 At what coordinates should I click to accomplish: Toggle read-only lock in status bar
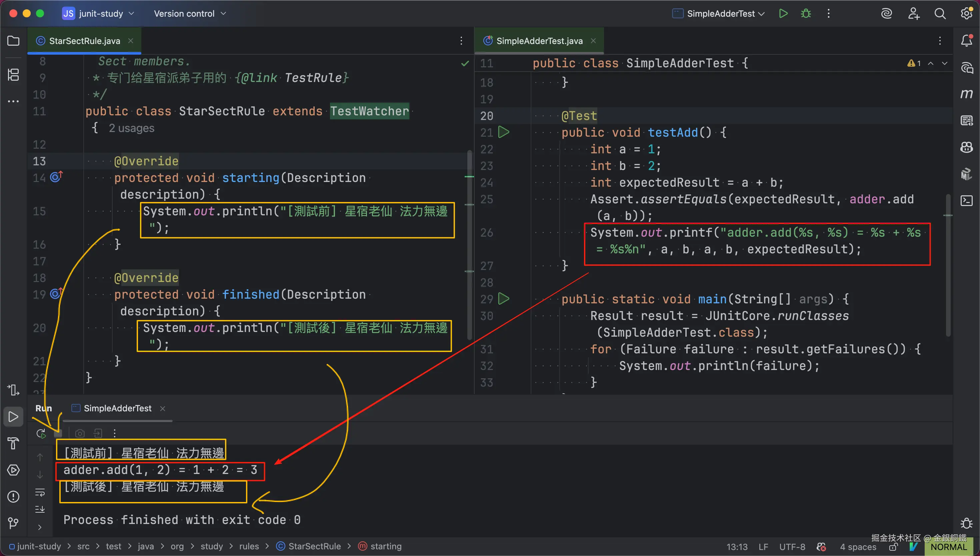pyautogui.click(x=893, y=547)
